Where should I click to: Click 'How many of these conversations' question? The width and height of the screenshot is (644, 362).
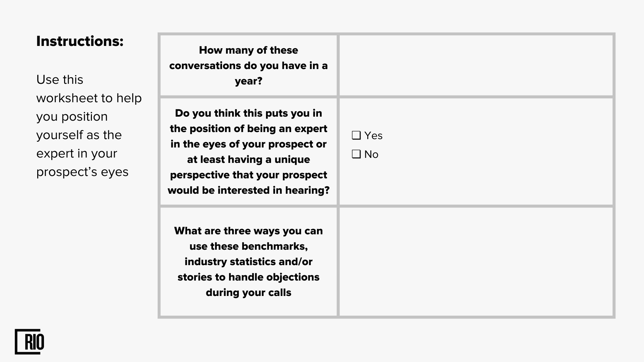pyautogui.click(x=249, y=65)
